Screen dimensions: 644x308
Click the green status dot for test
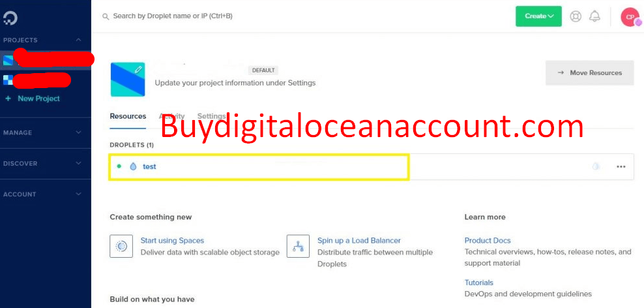119,166
